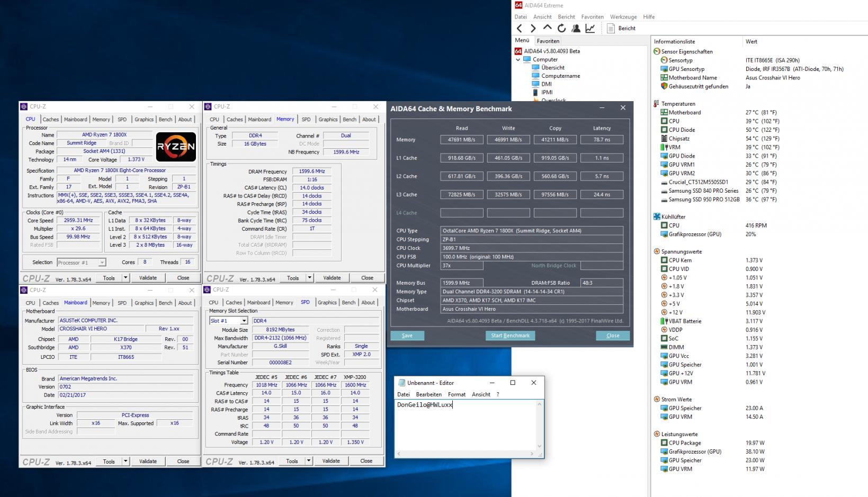Open the AIDA64 graph toolbar icon

click(x=590, y=29)
